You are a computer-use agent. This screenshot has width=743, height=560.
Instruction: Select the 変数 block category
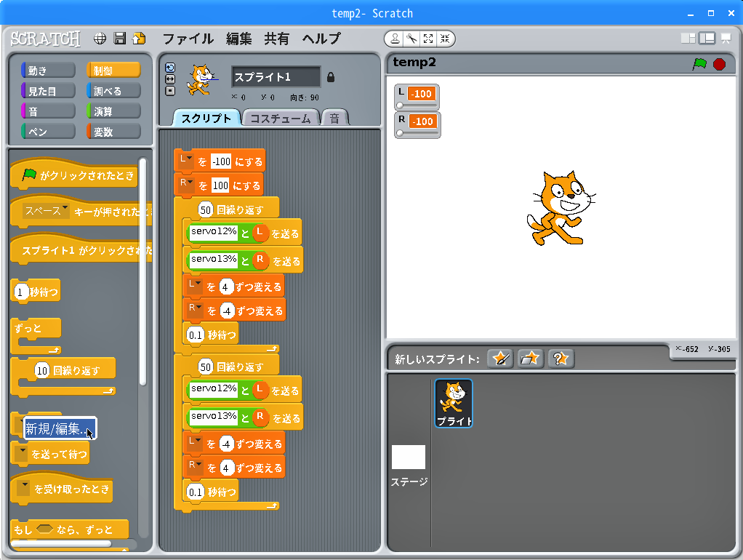click(113, 132)
